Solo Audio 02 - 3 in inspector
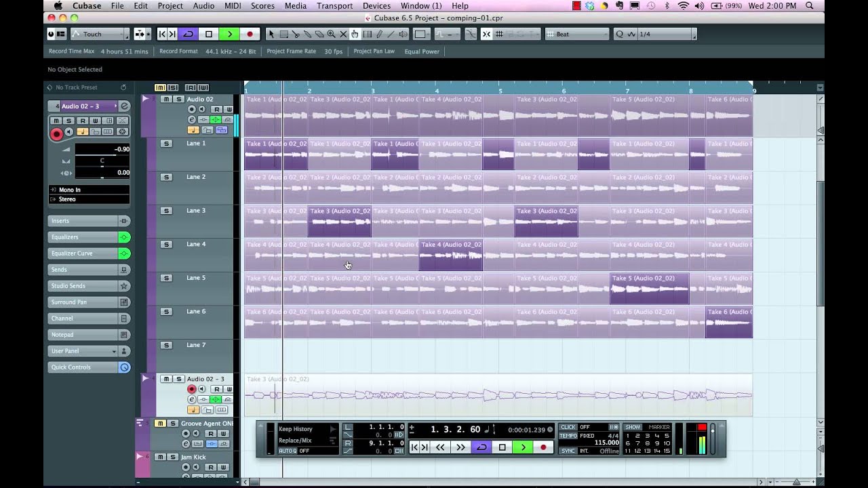This screenshot has height=488, width=868. pos(69,121)
